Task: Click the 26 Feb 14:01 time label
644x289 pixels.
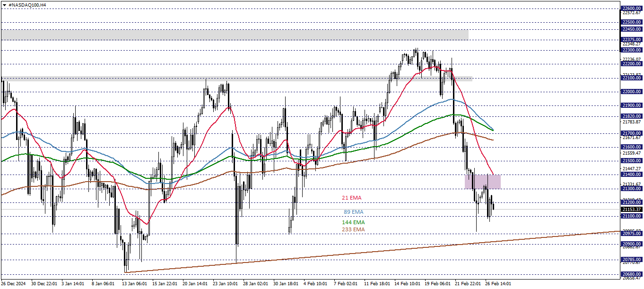Action: [x=497, y=284]
